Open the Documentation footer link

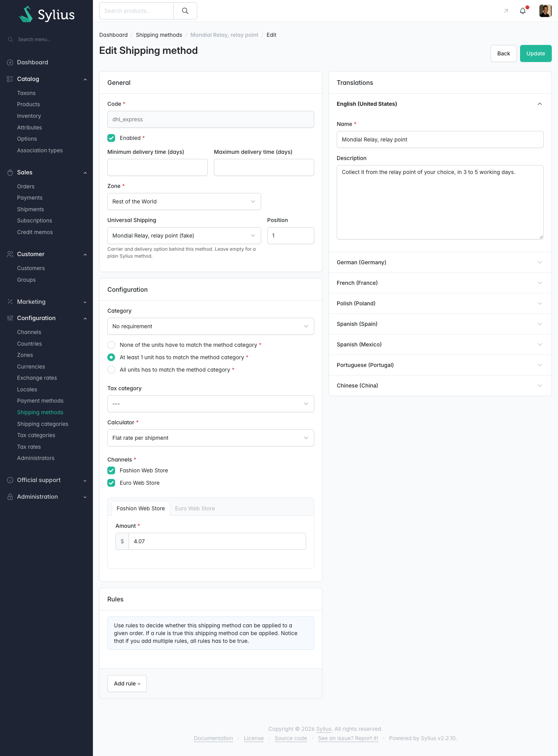coord(214,738)
